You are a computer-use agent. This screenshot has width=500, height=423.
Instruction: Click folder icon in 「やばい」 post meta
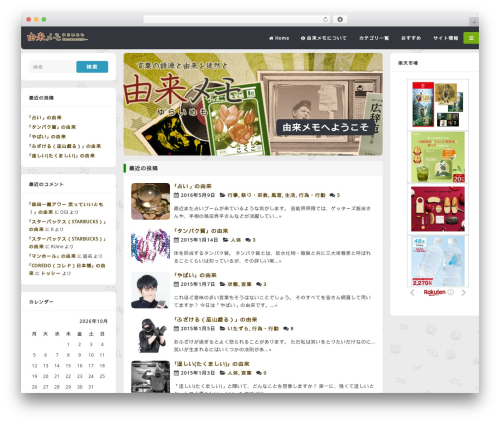[x=223, y=284]
